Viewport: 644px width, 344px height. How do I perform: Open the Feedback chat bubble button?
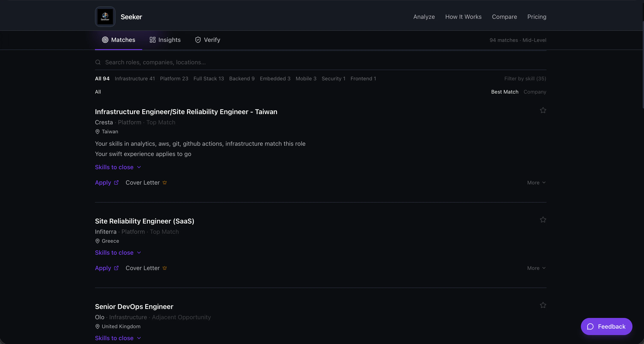(606, 326)
